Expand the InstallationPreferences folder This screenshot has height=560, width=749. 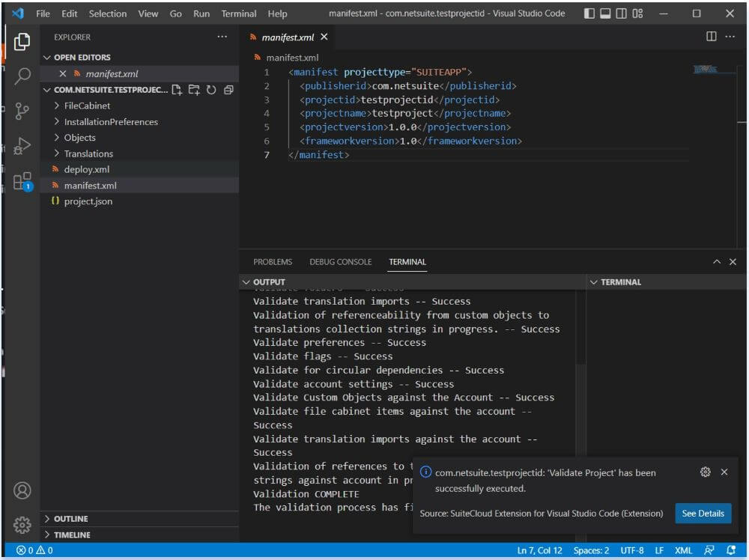point(139,122)
